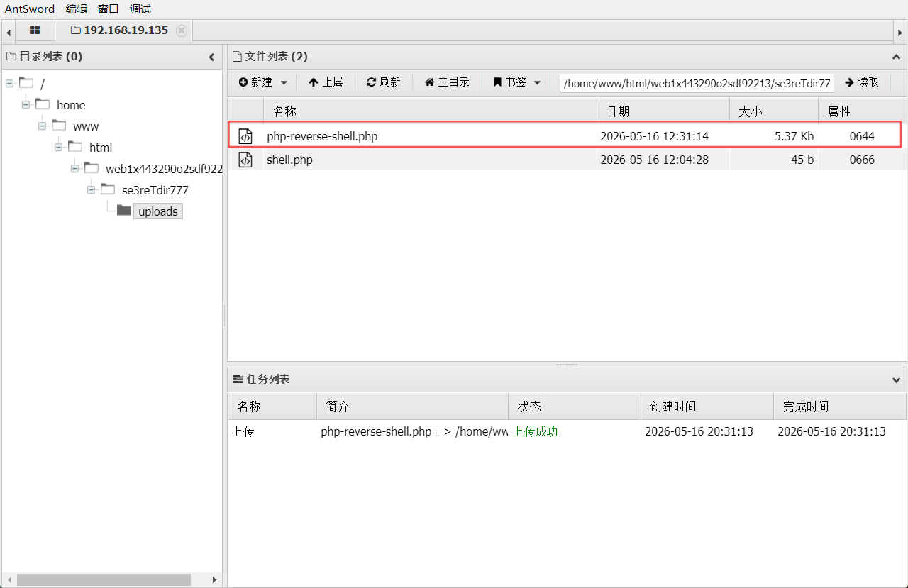This screenshot has width=908, height=588.
Task: Sort by the 大小 column header
Action: coord(773,111)
